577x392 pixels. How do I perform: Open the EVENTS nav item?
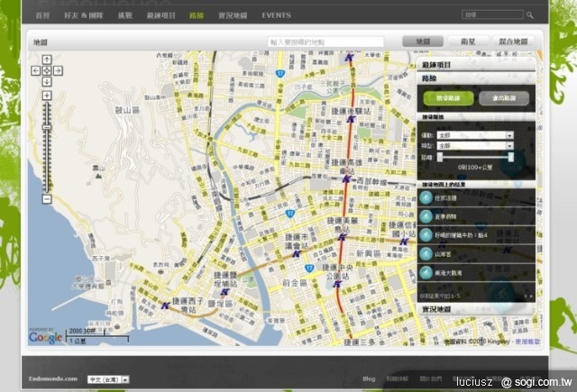pyautogui.click(x=277, y=15)
